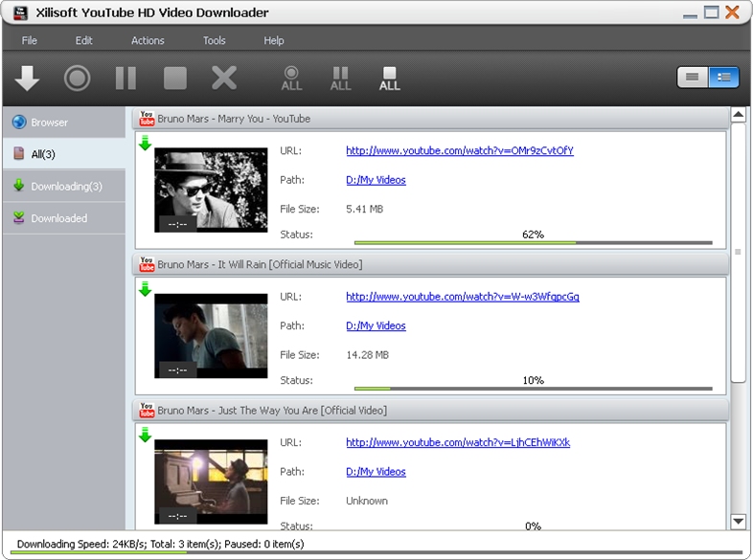Select Browser in the sidebar
This screenshot has width=753, height=560.
64,122
